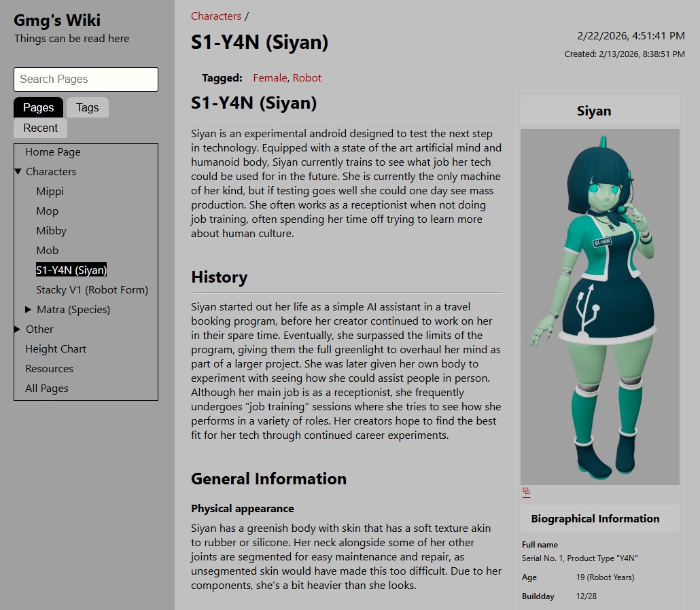Expand the Matra (Species) tree node
700x610 pixels.
tap(28, 309)
